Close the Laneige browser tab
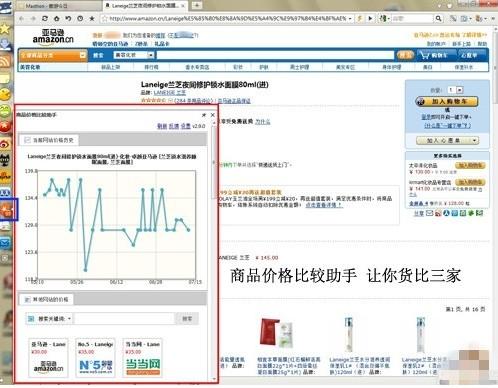The width and height of the screenshot is (498, 388). (x=183, y=6)
